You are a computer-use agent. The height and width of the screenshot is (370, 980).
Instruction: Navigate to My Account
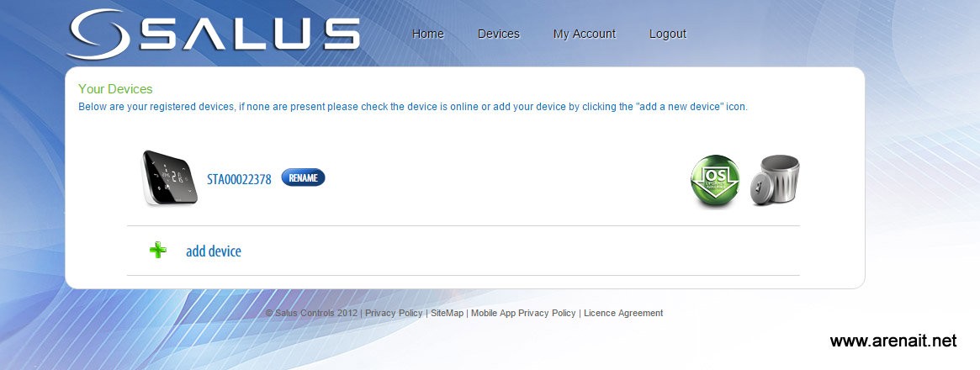584,34
